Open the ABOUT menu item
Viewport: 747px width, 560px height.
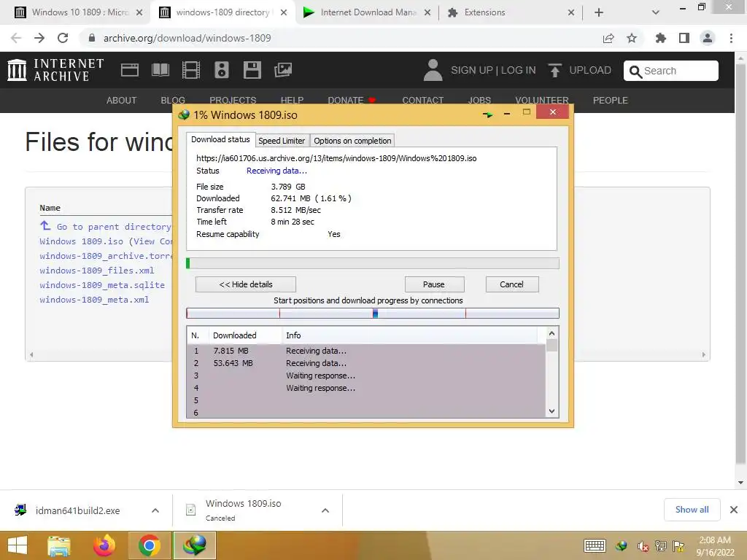(121, 100)
